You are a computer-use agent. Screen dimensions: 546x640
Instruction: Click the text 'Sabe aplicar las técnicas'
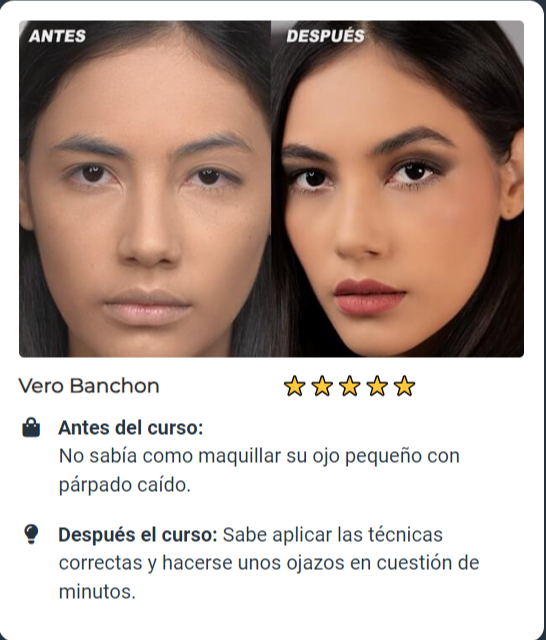[333, 535]
